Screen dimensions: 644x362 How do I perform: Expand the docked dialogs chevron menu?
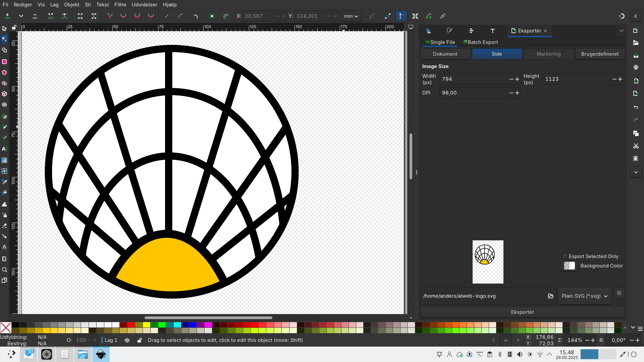point(621,31)
